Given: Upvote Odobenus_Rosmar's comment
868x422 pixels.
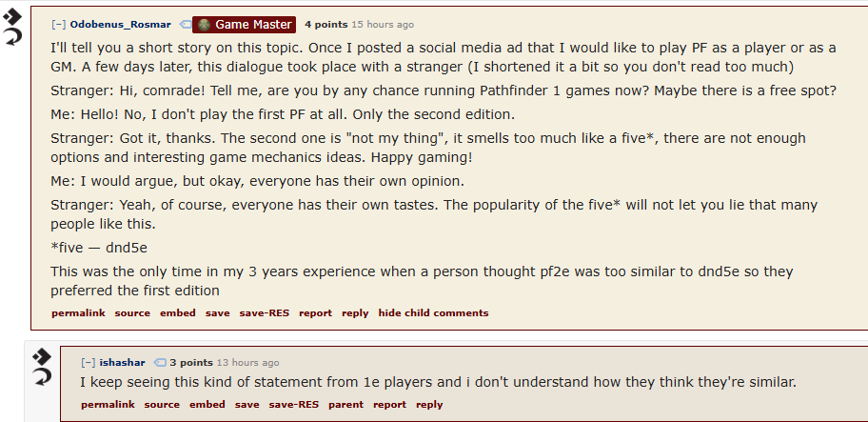Looking at the screenshot, I should [12, 17].
